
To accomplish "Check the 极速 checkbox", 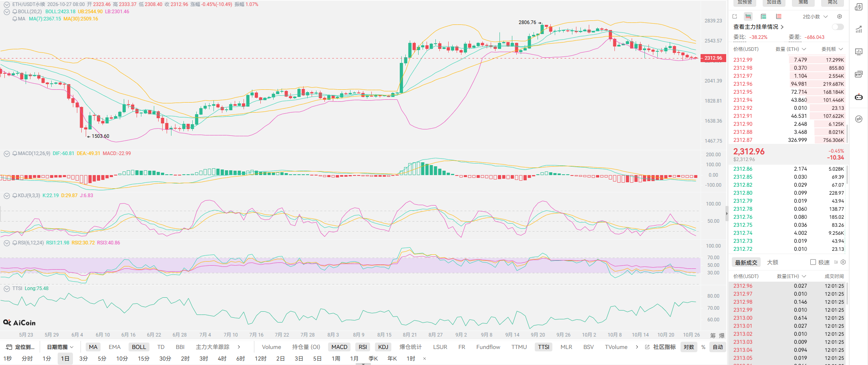I will (813, 262).
